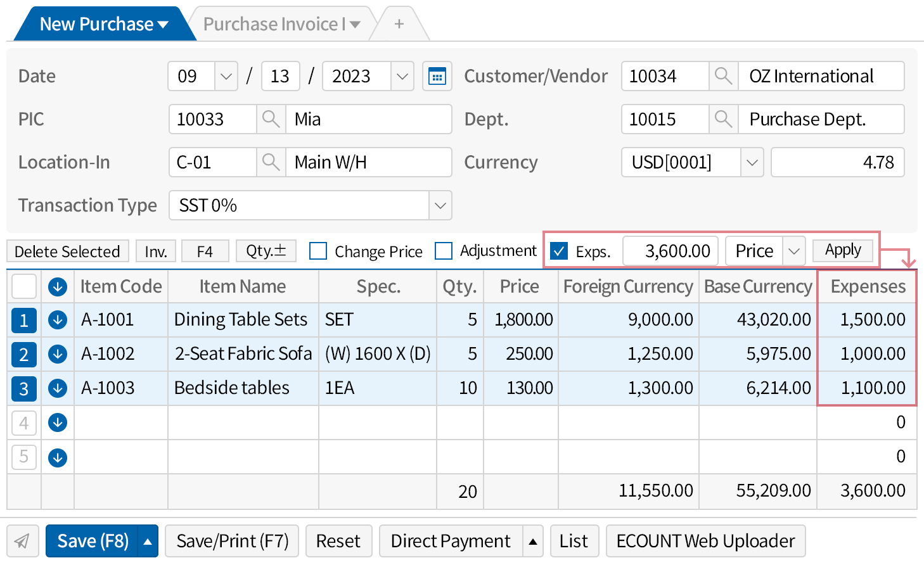
Task: Open the Customer/Vendor search lookup
Action: coord(723,76)
